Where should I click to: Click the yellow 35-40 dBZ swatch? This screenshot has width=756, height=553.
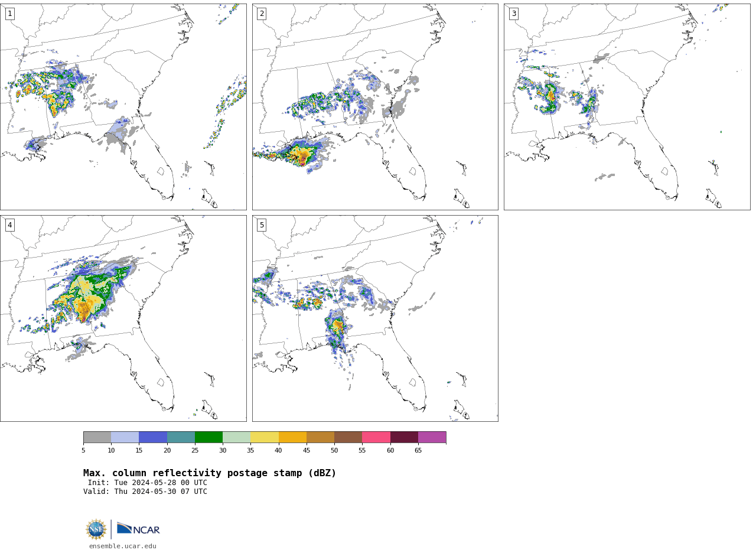point(265,437)
